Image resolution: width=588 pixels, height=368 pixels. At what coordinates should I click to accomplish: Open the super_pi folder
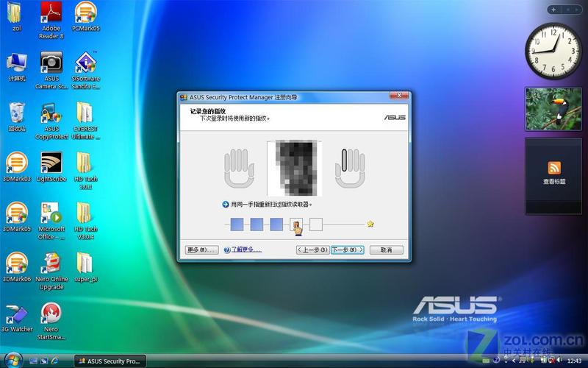(85, 267)
